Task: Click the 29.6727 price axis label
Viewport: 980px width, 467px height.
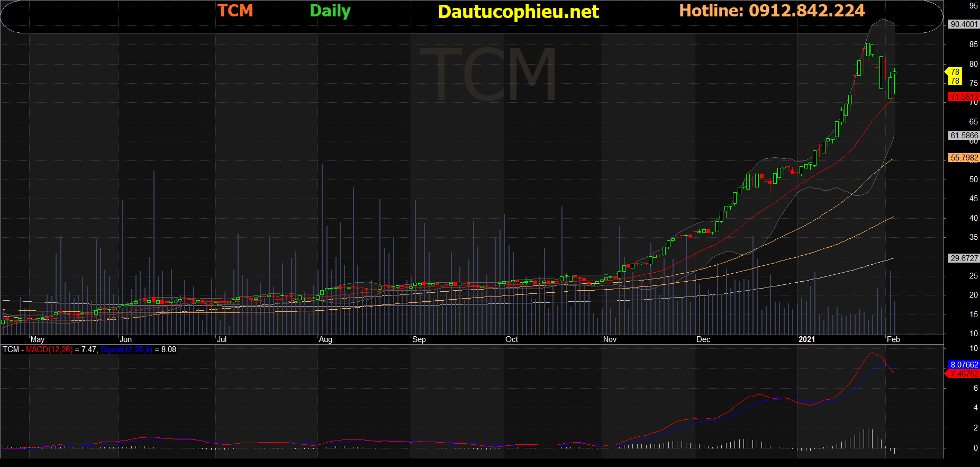Action: pos(964,258)
